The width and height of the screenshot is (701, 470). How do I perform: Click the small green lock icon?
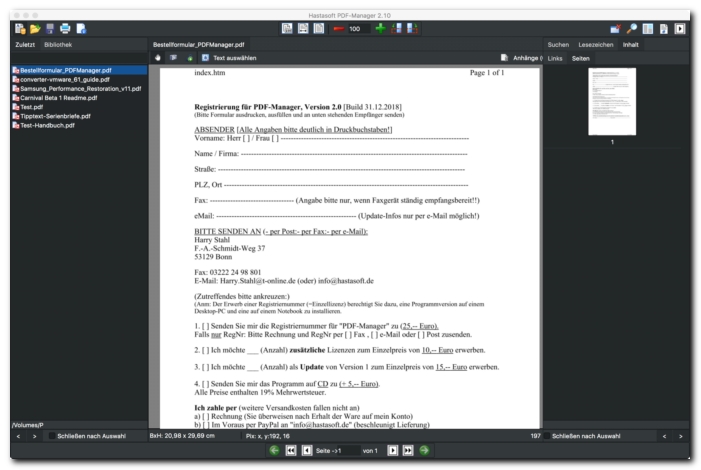190,58
